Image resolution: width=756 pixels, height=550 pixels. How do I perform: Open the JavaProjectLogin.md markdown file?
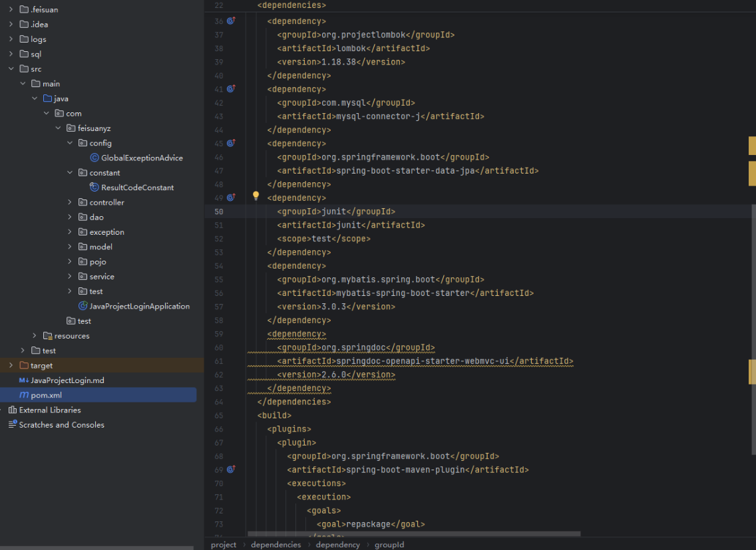pos(67,380)
